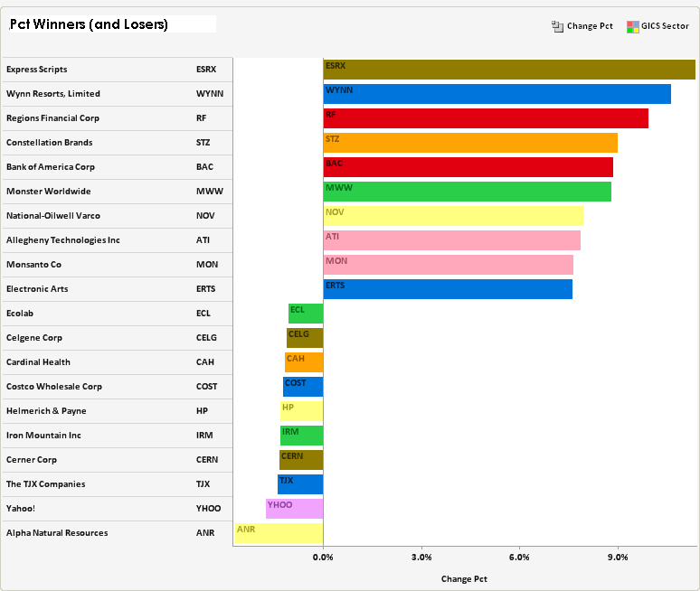
Task: Select the STZ ticker cell
Action: 203,143
